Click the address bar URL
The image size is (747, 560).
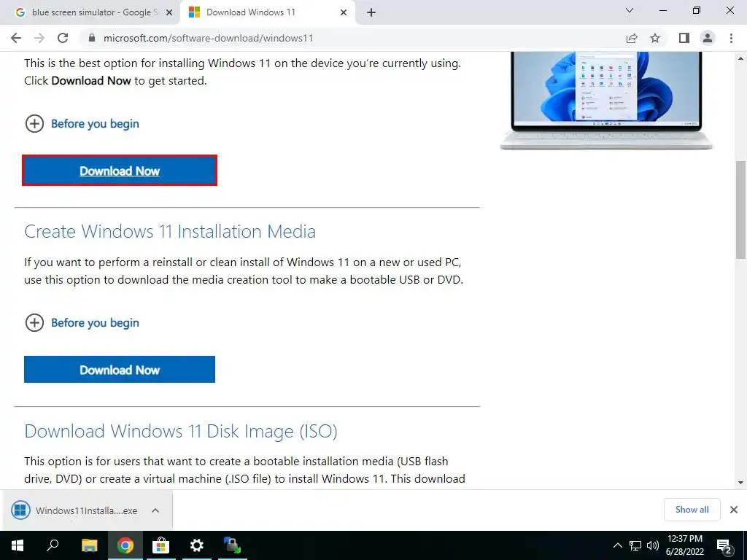(x=208, y=38)
